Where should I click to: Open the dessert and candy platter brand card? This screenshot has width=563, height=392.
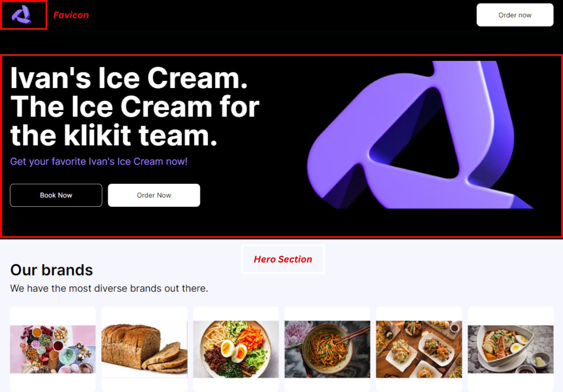coord(53,349)
